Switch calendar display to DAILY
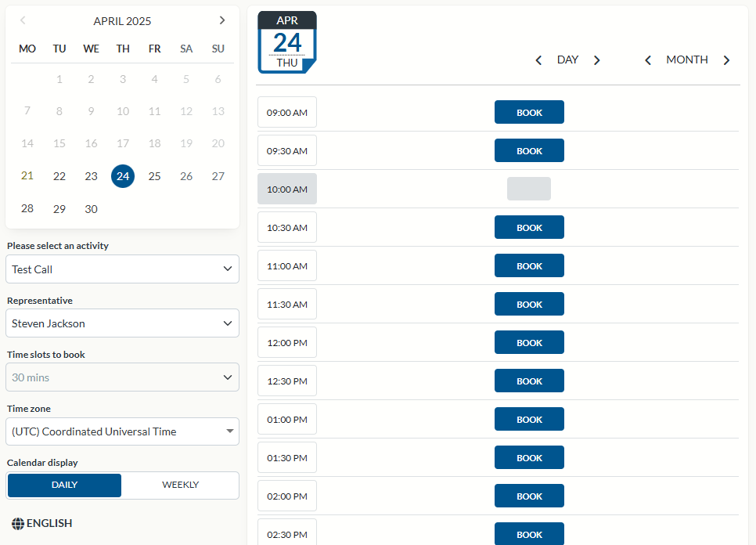Screen dimensions: 756x545 pos(65,485)
